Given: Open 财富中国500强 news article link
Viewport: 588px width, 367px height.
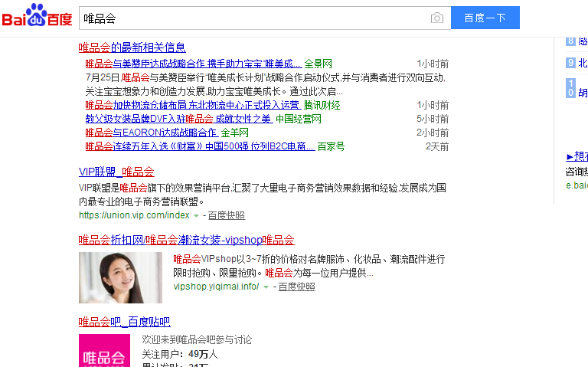Looking at the screenshot, I should coord(200,146).
